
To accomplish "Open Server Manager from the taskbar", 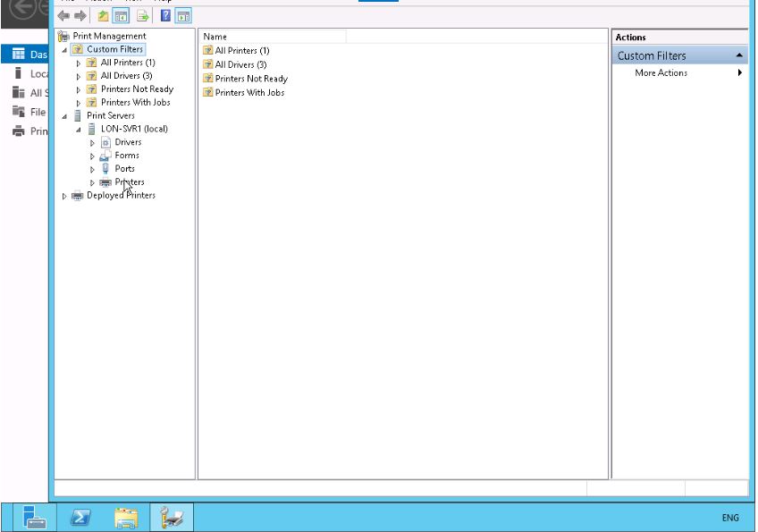I will [35, 517].
